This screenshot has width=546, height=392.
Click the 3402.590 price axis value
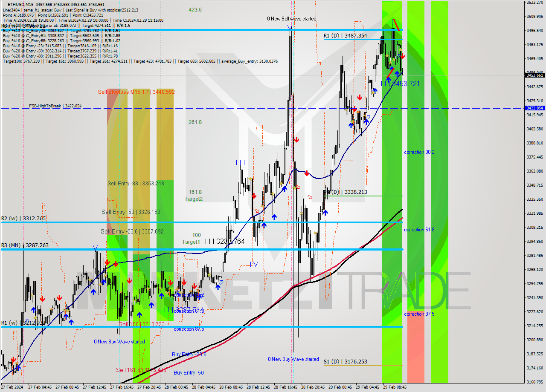click(x=534, y=129)
